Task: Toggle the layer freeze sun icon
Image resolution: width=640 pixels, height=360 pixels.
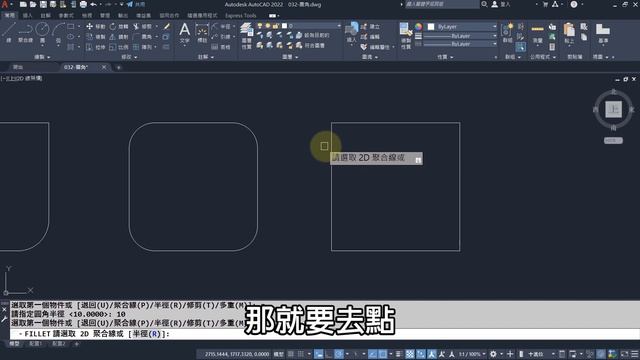Action: (x=268, y=26)
